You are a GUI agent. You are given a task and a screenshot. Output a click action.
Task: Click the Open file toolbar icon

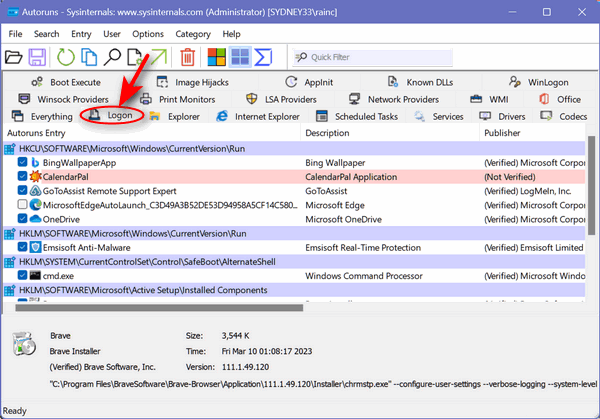pyautogui.click(x=13, y=57)
